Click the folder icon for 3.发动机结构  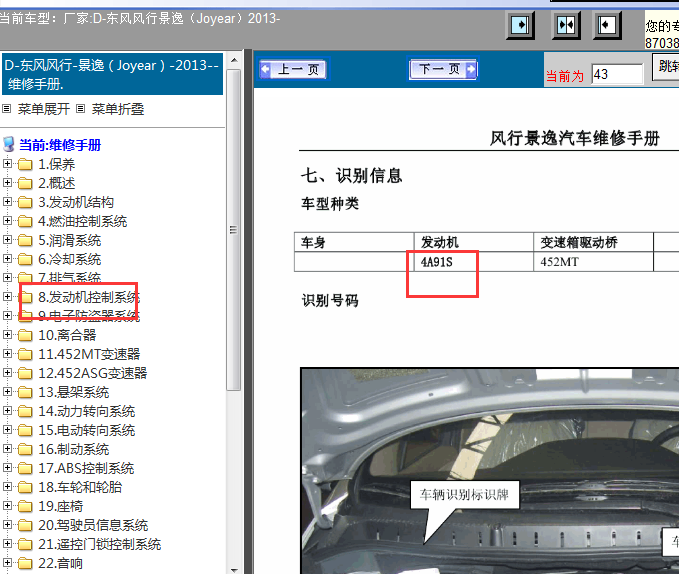25,202
